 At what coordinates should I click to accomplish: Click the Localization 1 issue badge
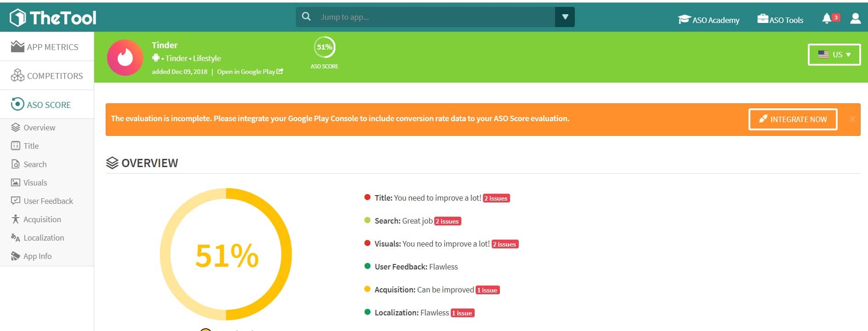[463, 313]
